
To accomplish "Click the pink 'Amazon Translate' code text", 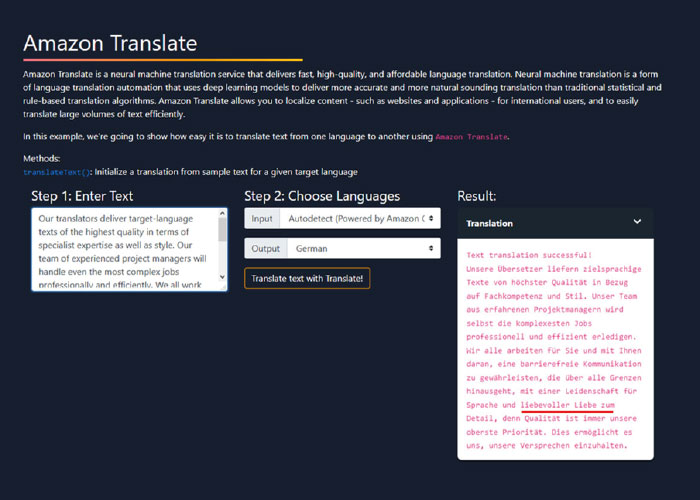I will coord(471,137).
